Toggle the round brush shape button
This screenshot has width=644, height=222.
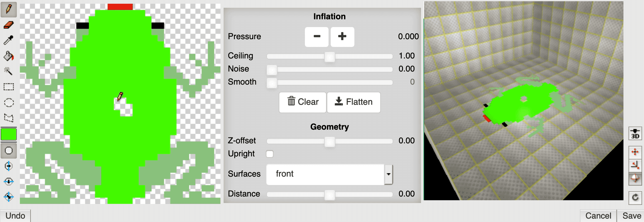pyautogui.click(x=9, y=151)
